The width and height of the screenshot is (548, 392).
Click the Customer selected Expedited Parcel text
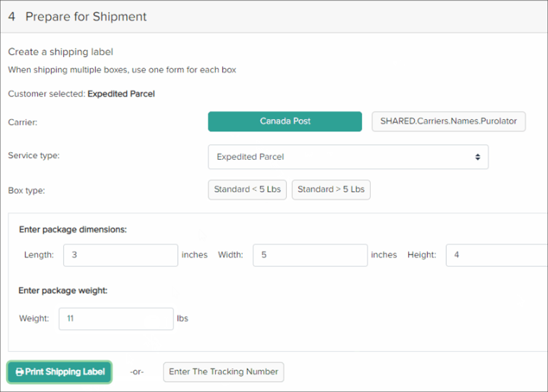tap(81, 94)
